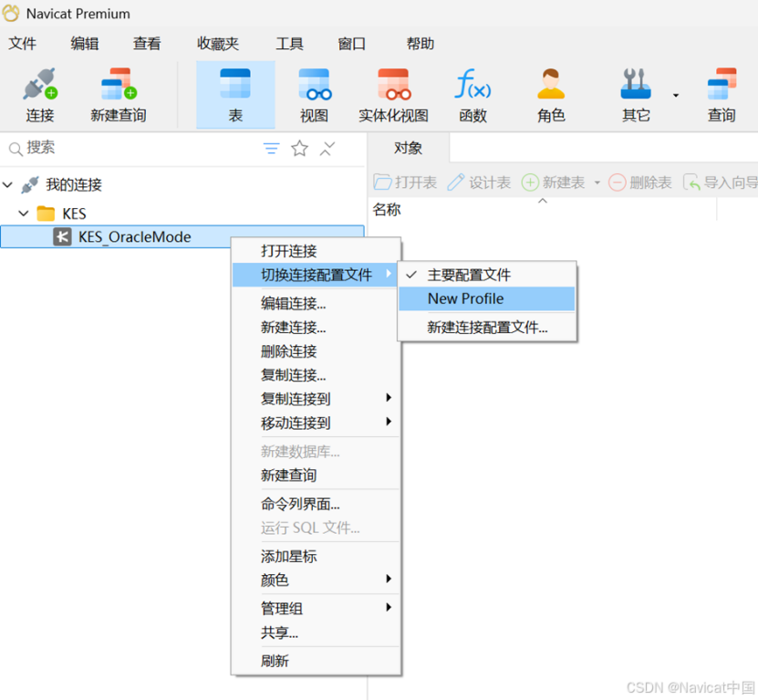Click the 连接 (Connection) toolbar icon
758x700 pixels.
point(40,95)
